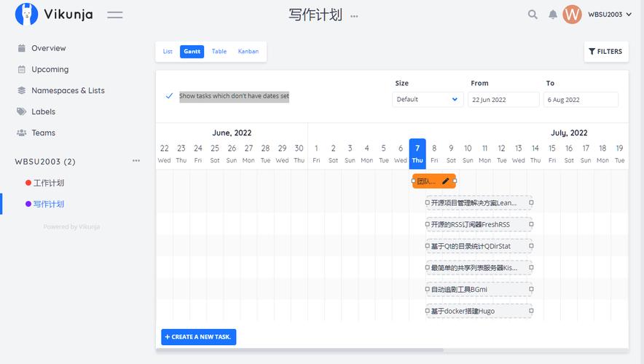The width and height of the screenshot is (644, 364).
Task: Select the 开源的RSS订阅器FreshRSS task
Action: tap(479, 224)
